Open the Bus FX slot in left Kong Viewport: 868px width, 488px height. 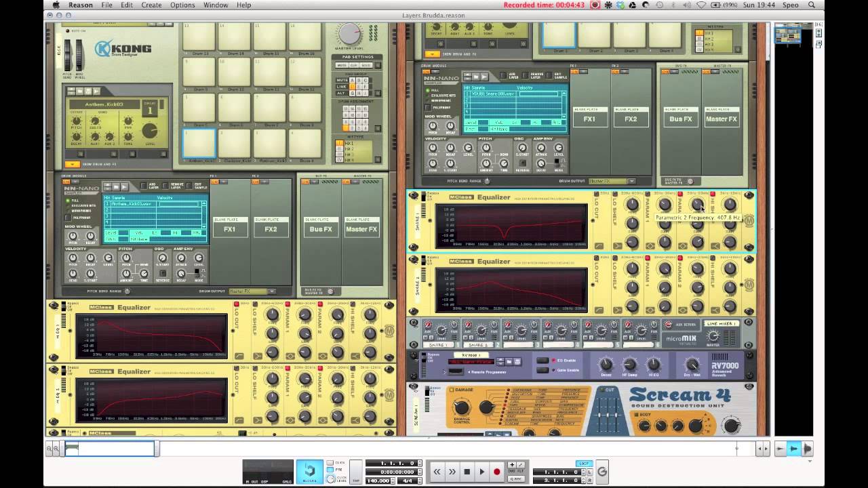[321, 228]
